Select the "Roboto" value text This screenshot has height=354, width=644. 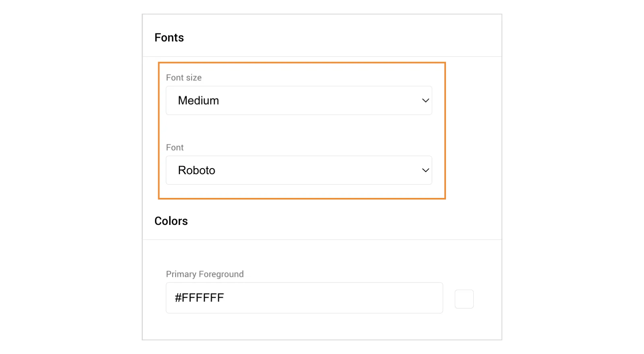pyautogui.click(x=196, y=171)
